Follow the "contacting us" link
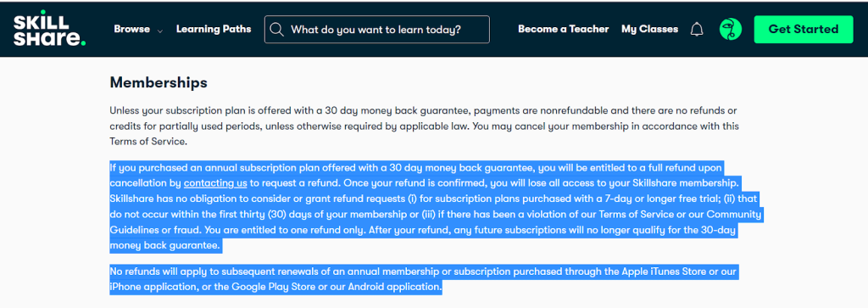This screenshot has width=868, height=308. point(215,182)
